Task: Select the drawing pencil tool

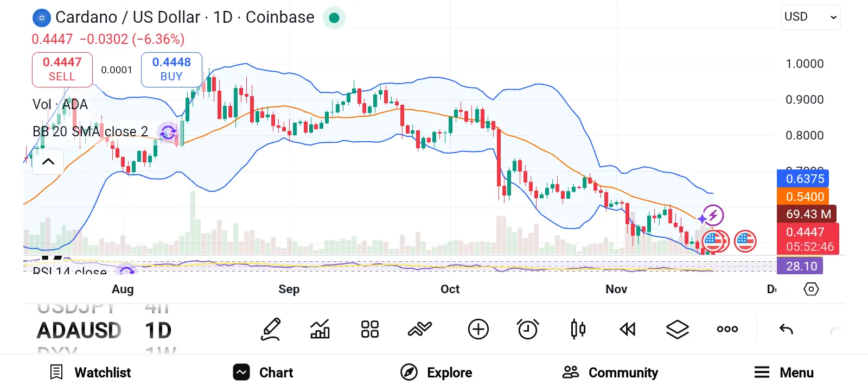Action: [x=271, y=329]
